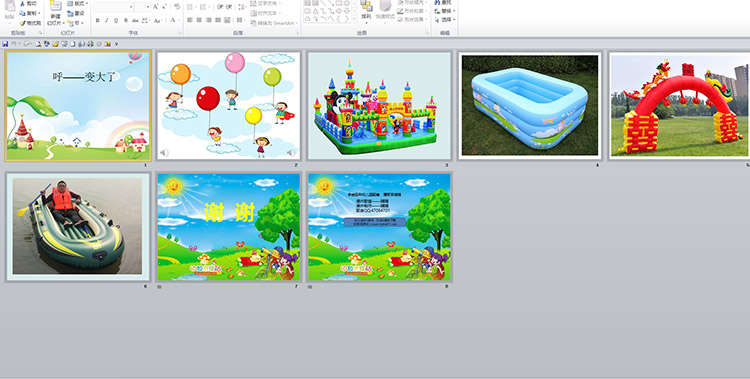Select the inflatable castle slide thumbnail
This screenshot has width=750, height=379.
tap(379, 106)
